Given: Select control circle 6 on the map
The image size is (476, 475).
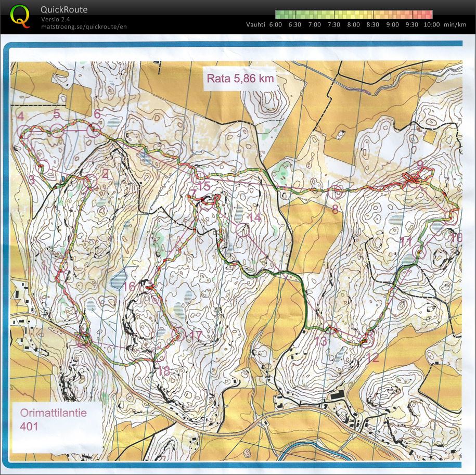Looking at the screenshot, I should [94, 130].
